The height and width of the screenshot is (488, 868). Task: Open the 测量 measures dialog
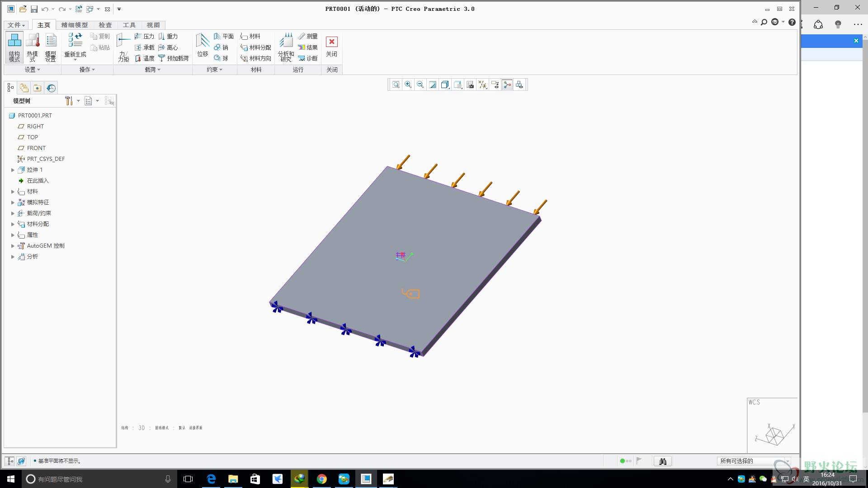[x=308, y=36]
